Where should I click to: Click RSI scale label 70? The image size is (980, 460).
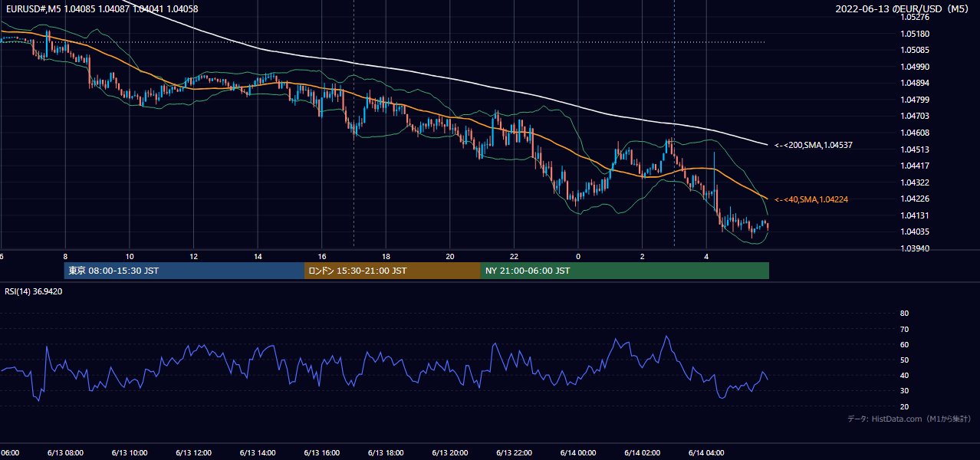(904, 329)
